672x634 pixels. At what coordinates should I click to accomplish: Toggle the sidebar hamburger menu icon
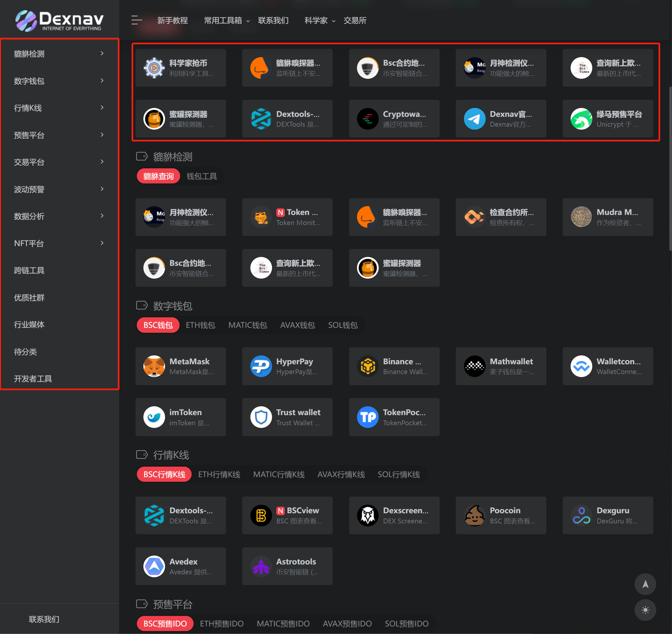(x=136, y=20)
